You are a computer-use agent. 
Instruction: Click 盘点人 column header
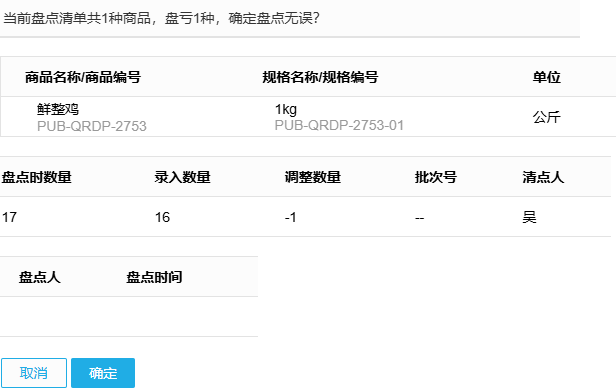coord(40,277)
